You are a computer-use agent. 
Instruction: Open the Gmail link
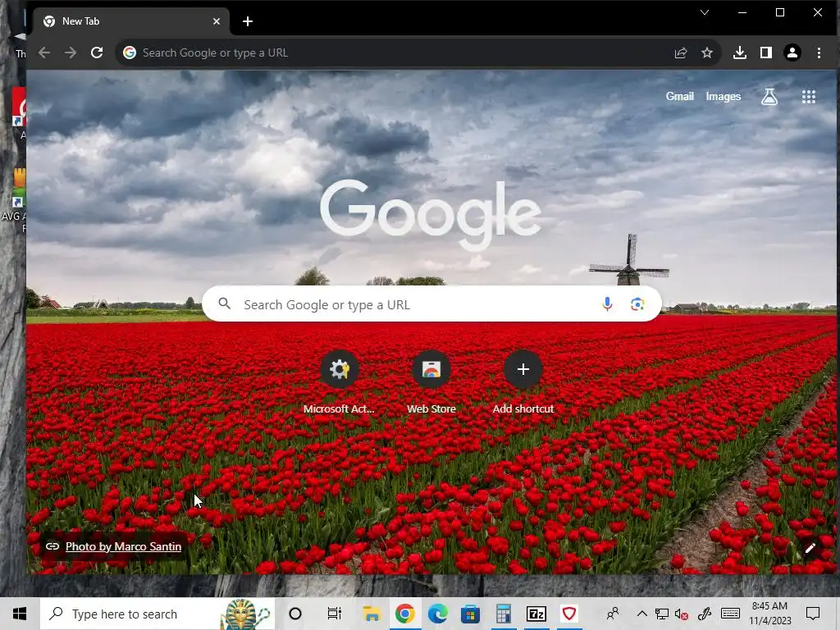coord(679,97)
